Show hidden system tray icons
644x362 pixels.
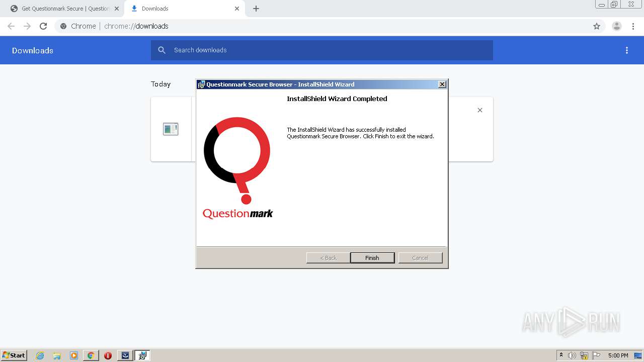click(561, 355)
